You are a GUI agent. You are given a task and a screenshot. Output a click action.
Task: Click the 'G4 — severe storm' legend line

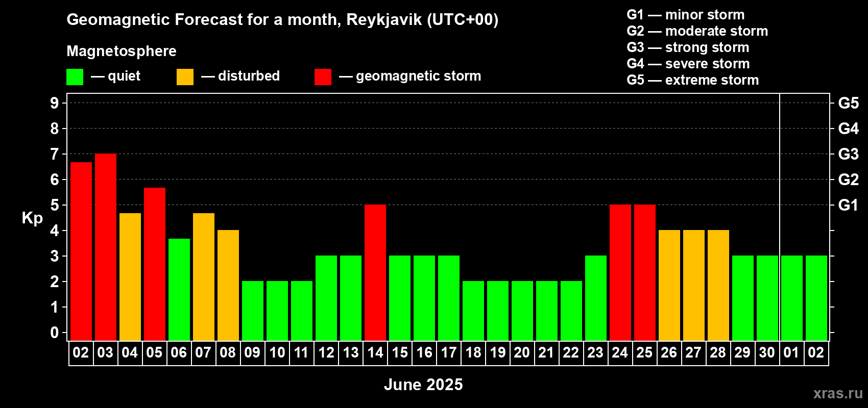coord(688,64)
